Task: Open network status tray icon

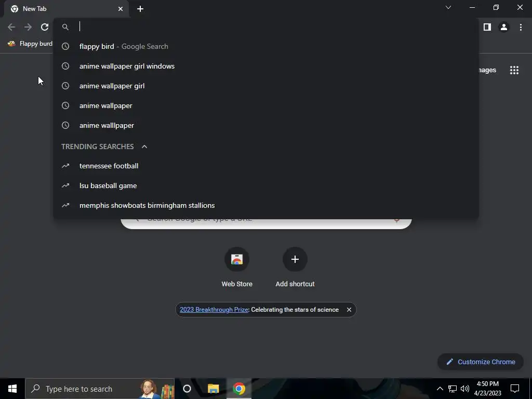Action: click(x=453, y=389)
